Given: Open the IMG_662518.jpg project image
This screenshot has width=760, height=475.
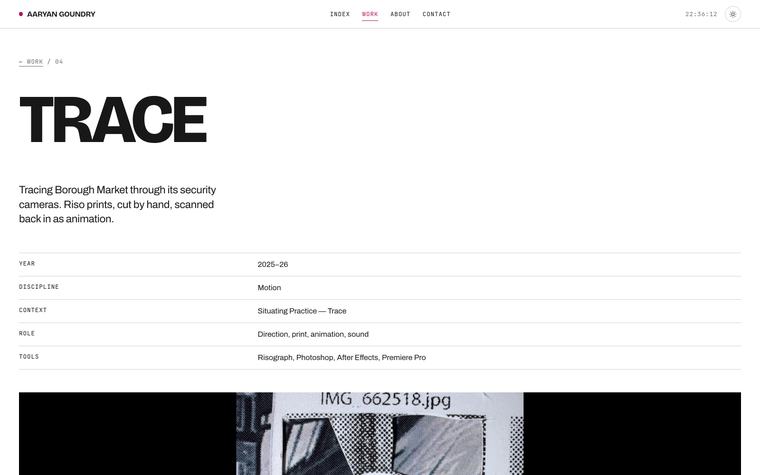Looking at the screenshot, I should click(x=380, y=433).
